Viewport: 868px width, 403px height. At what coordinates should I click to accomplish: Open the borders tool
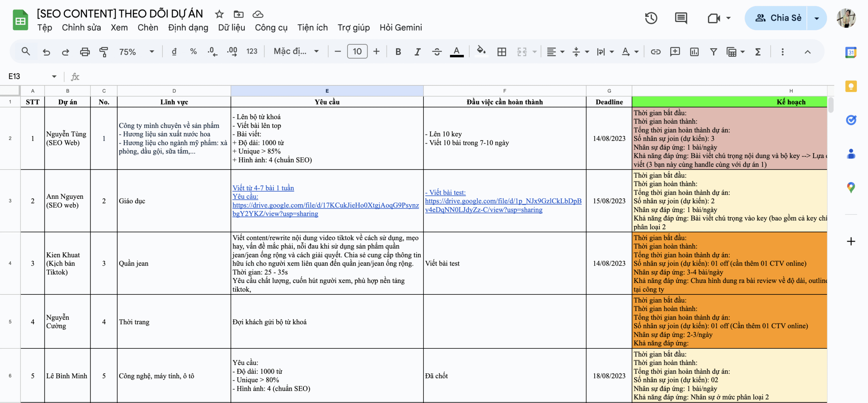tap(501, 52)
